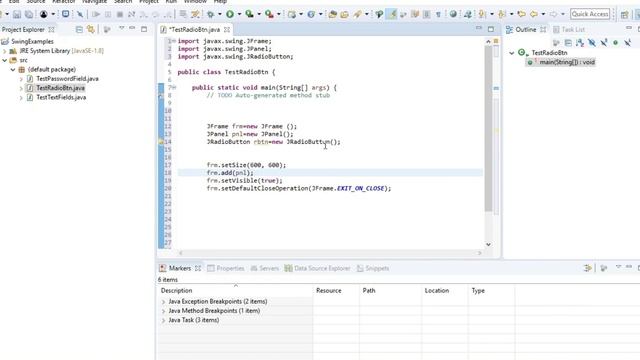The height and width of the screenshot is (360, 640).
Task: Select the Outline tab
Action: 525,29
